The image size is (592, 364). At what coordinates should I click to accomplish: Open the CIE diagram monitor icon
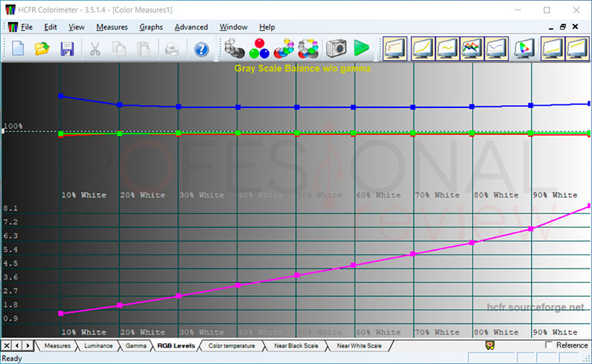[x=525, y=49]
